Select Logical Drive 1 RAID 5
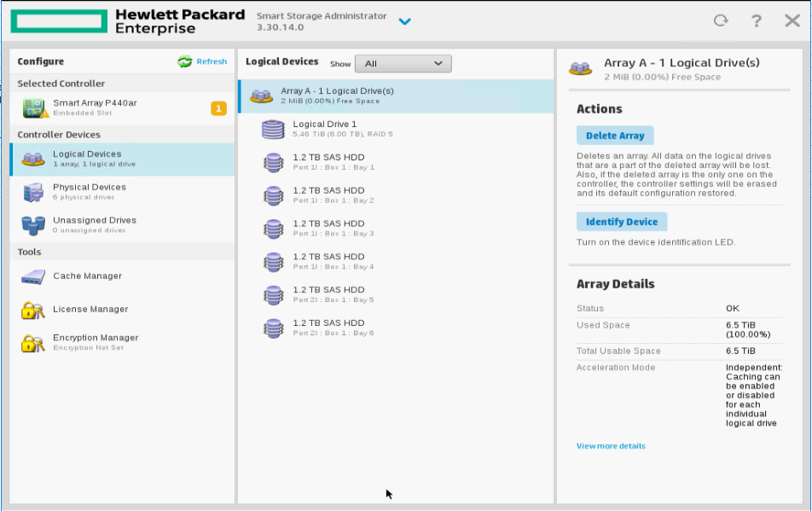Image resolution: width=812 pixels, height=511 pixels. click(396, 129)
